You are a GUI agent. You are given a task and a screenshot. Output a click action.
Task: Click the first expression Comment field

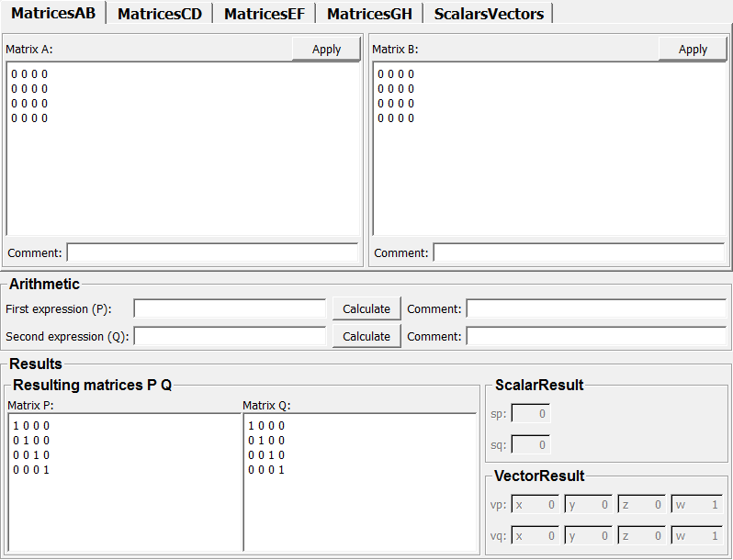597,309
